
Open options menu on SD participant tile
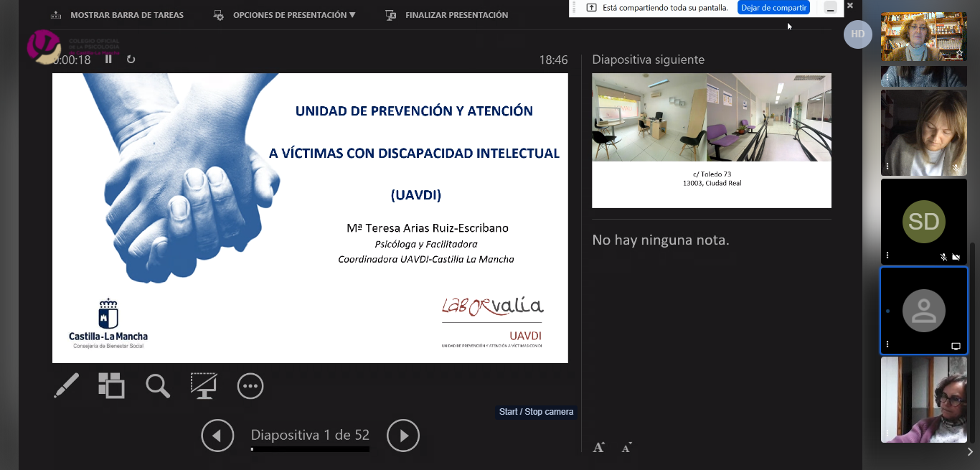point(887,255)
